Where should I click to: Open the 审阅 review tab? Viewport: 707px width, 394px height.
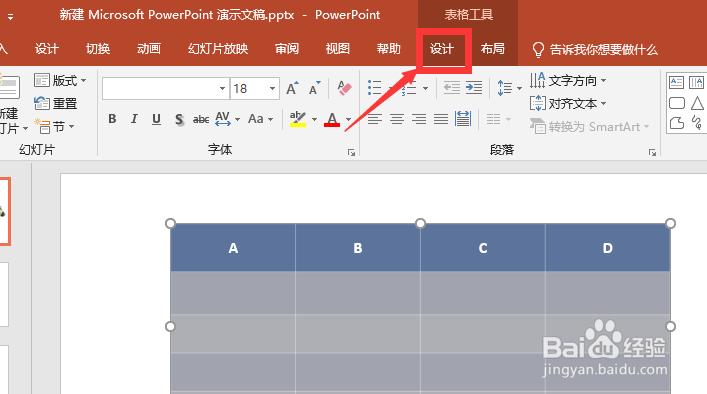coord(287,49)
